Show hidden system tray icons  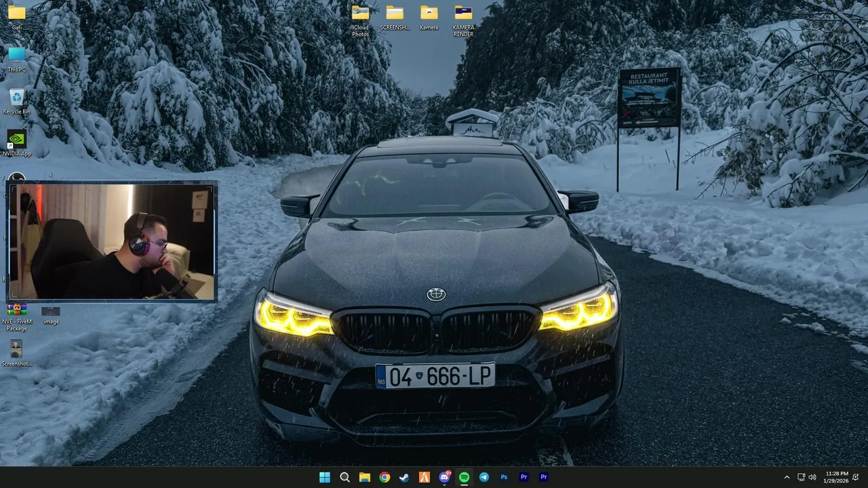[x=787, y=477]
